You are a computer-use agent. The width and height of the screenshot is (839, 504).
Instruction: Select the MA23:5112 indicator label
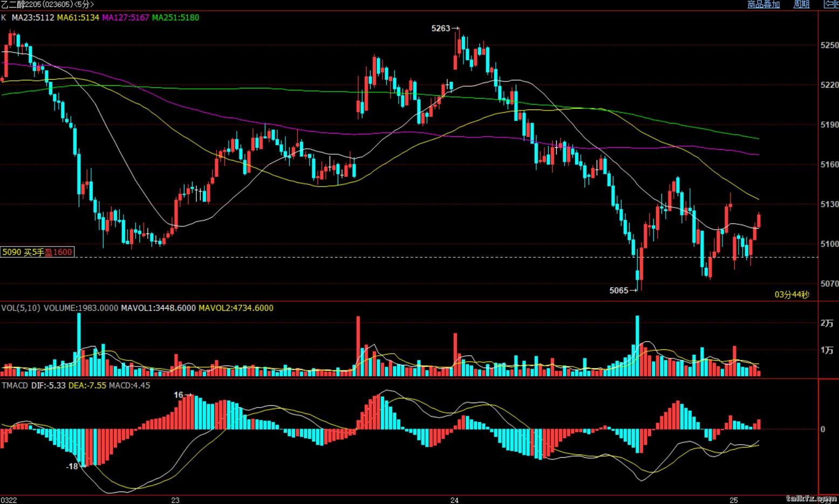[33, 17]
